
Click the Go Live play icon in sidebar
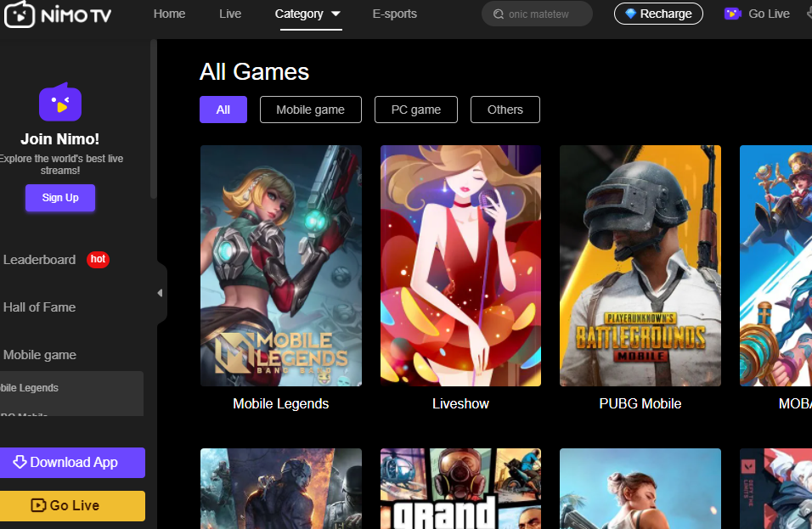click(x=38, y=505)
